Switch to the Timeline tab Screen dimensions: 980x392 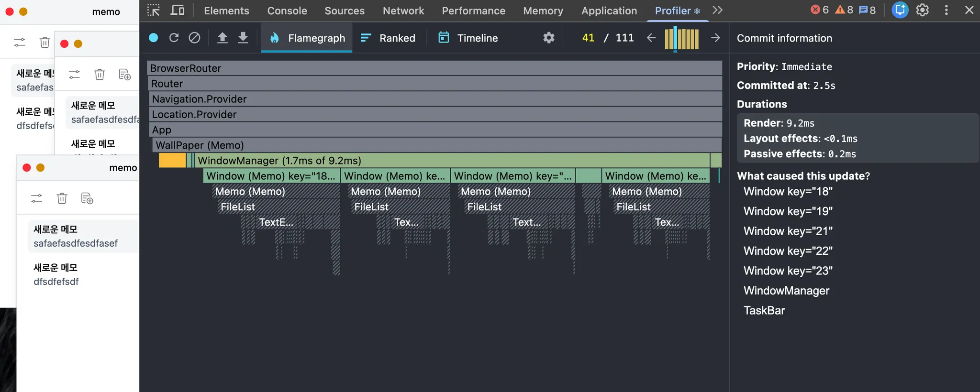[468, 38]
